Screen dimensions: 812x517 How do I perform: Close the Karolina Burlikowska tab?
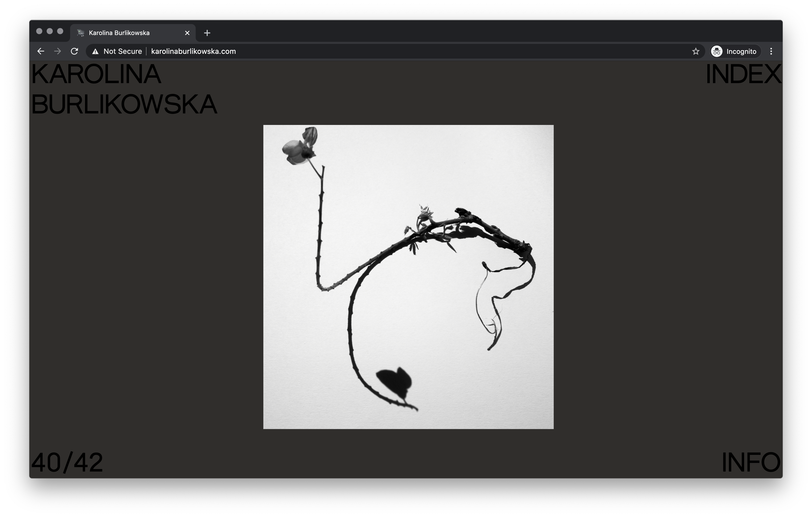pos(188,33)
